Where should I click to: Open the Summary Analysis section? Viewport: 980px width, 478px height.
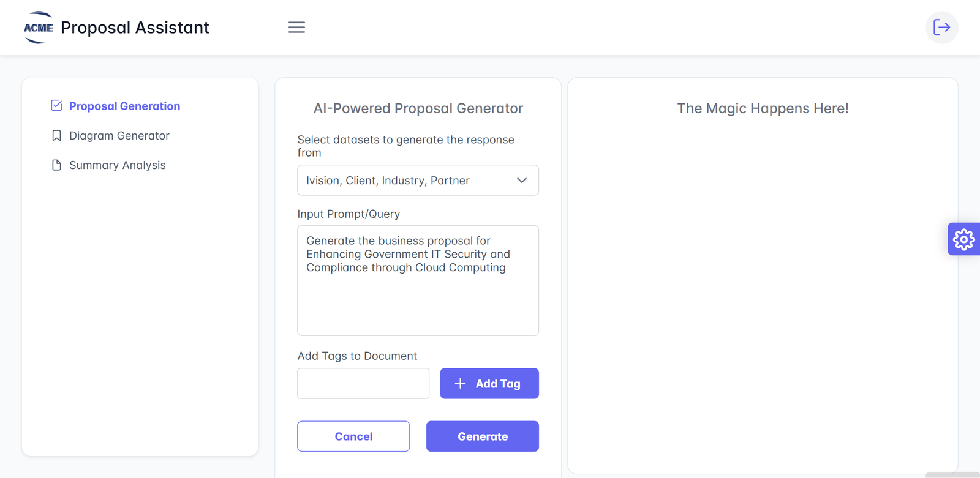coord(117,165)
